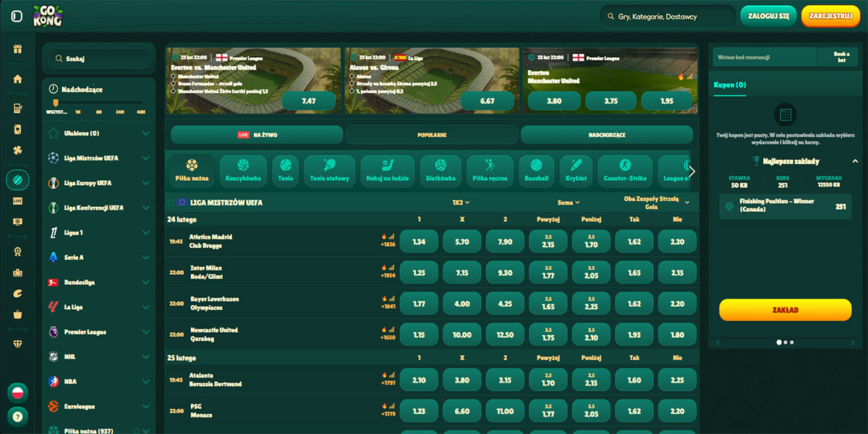Click the LIVE icon in left sidebar

[x=17, y=200]
